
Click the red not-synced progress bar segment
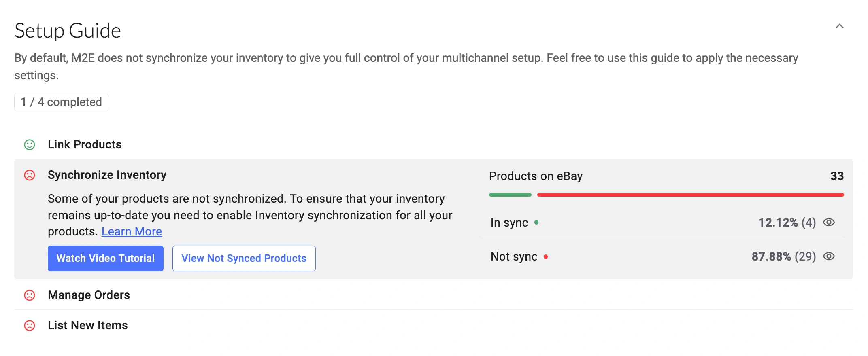point(690,195)
